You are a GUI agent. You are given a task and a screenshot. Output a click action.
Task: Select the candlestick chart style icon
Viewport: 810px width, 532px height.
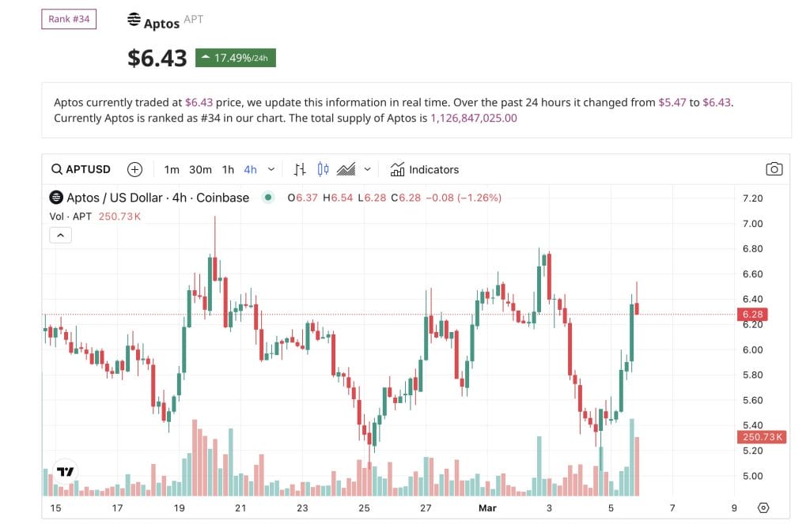pyautogui.click(x=323, y=168)
